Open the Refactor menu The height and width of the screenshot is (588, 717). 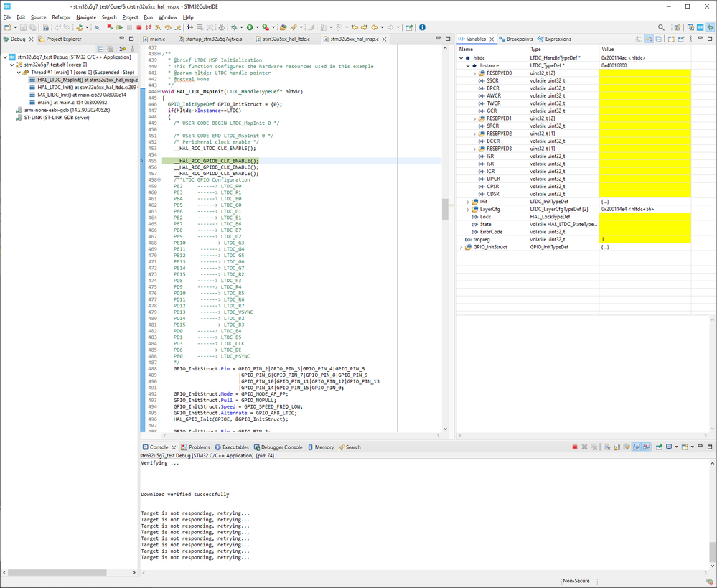(x=61, y=17)
